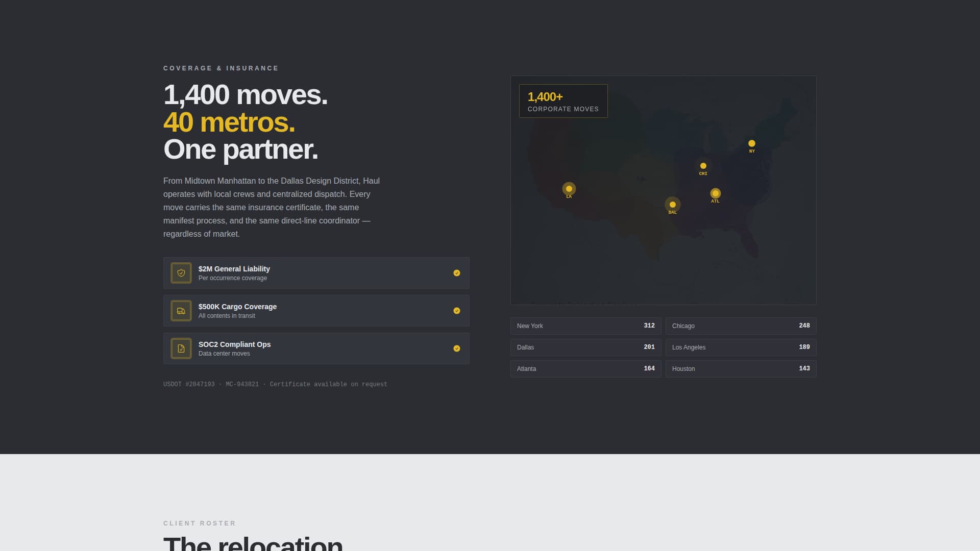The image size is (980, 551).
Task: Open the New York 312 city card
Action: 586,326
